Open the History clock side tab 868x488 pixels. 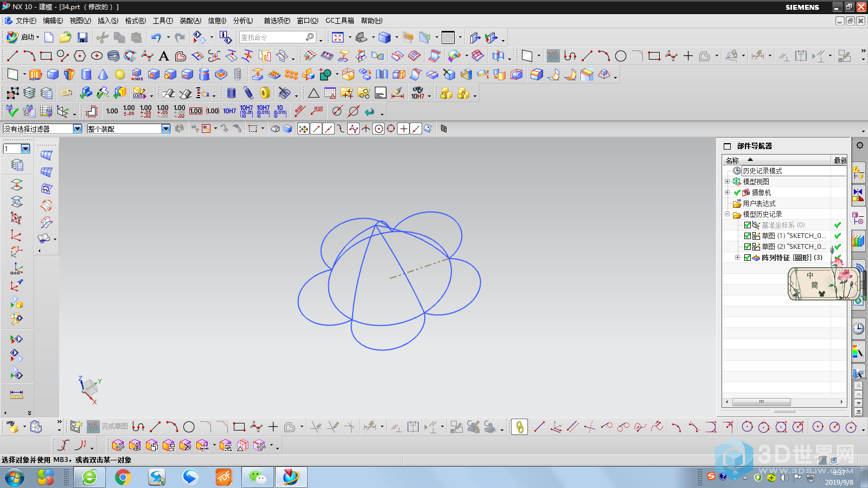(x=858, y=329)
